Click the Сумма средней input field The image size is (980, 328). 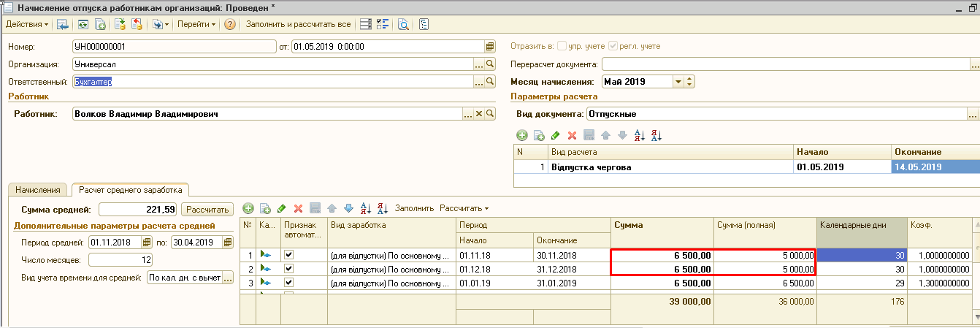tap(138, 209)
